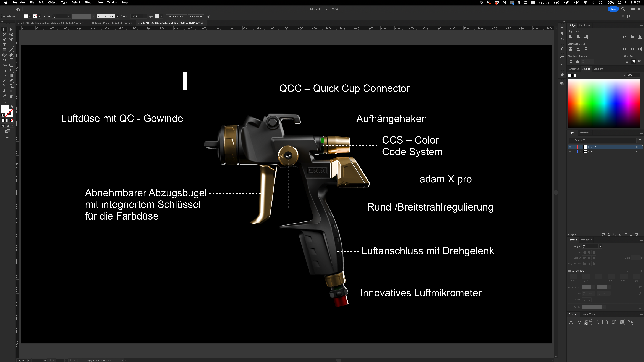Click the large white Fill swatch
This screenshot has height=362, width=644.
pos(5,109)
